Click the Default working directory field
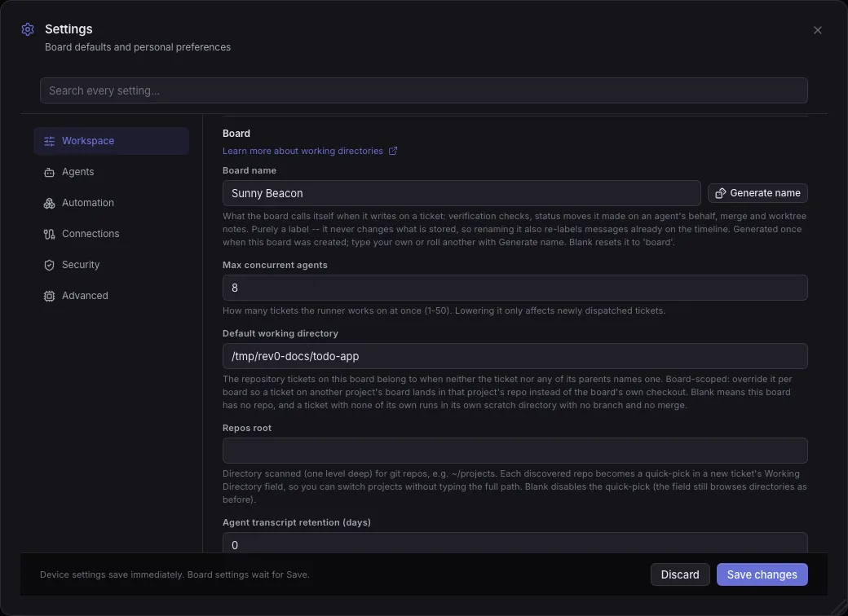The height and width of the screenshot is (616, 848). [515, 356]
